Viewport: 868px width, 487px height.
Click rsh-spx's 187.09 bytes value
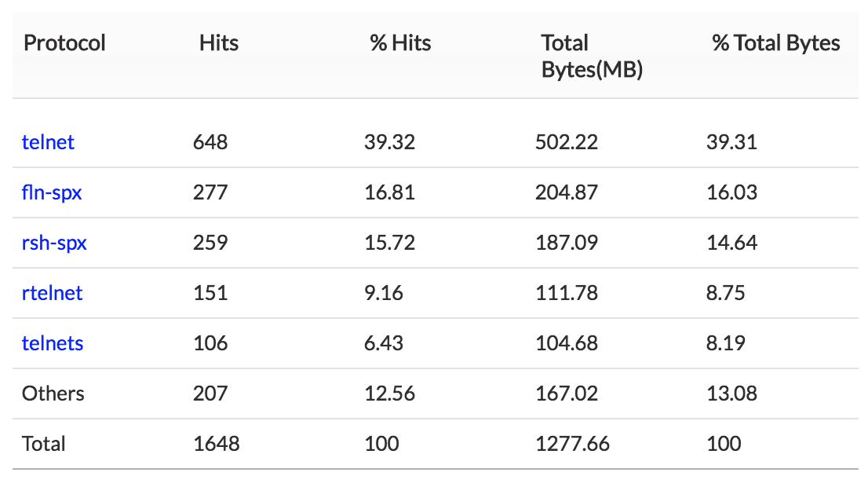click(x=566, y=243)
